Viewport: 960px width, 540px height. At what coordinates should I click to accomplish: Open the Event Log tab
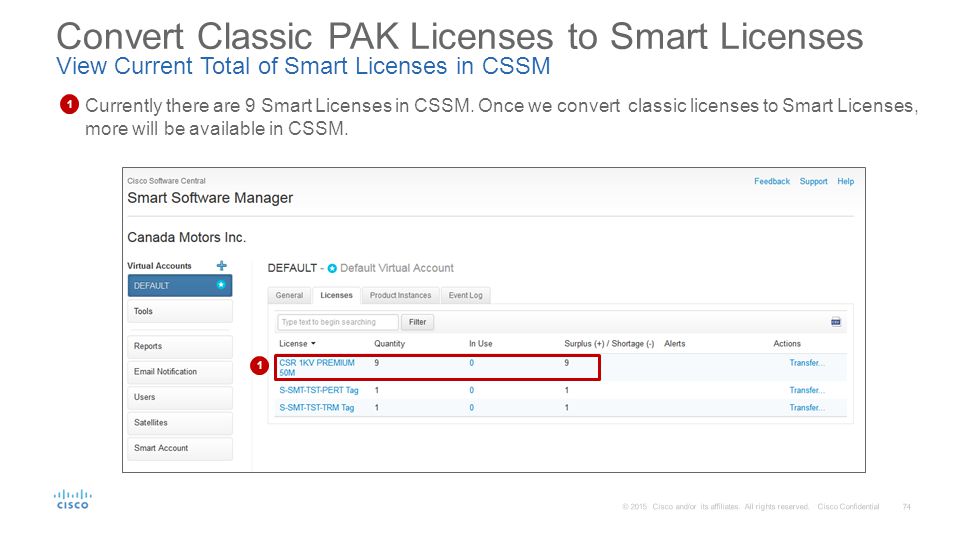click(465, 295)
